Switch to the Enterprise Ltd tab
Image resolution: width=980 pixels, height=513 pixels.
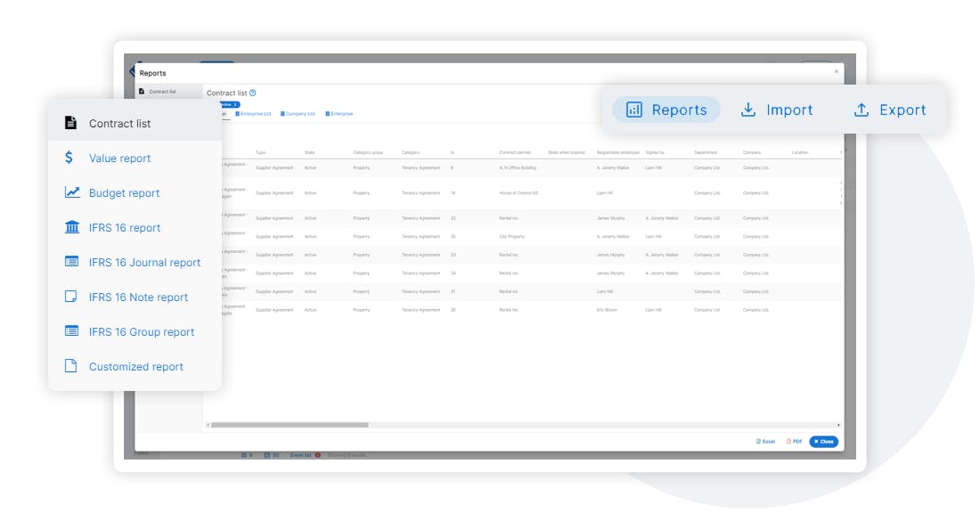pyautogui.click(x=253, y=114)
